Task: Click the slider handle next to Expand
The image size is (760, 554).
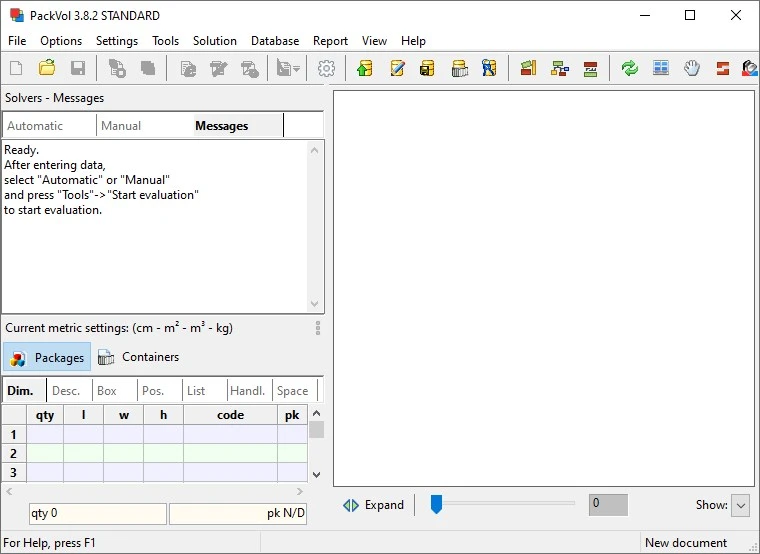Action: tap(436, 504)
